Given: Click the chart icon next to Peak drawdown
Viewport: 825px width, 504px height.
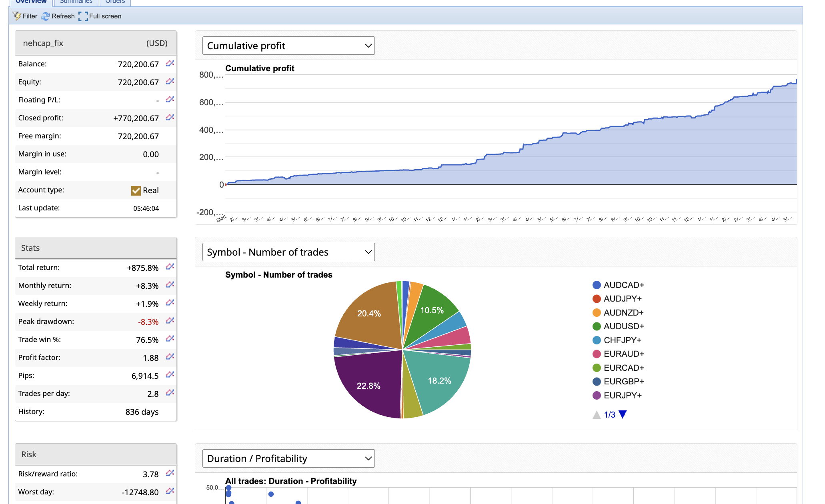Looking at the screenshot, I should pyautogui.click(x=170, y=321).
